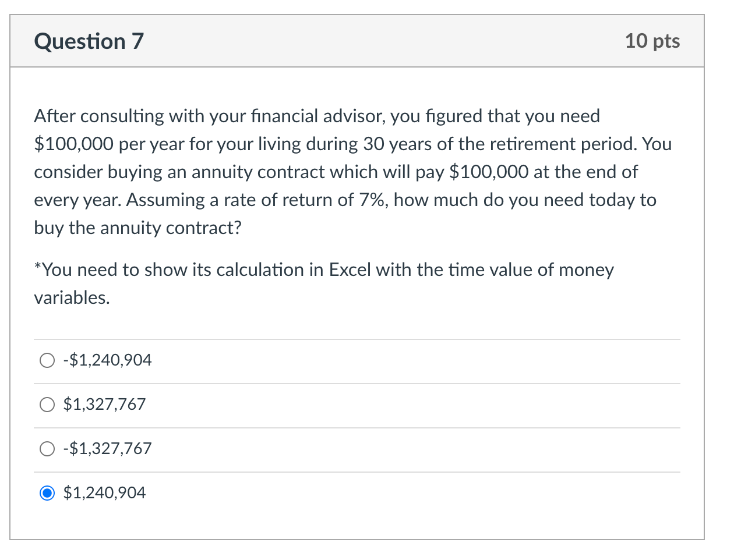Click the selected $1,240,904 radio button

click(47, 492)
